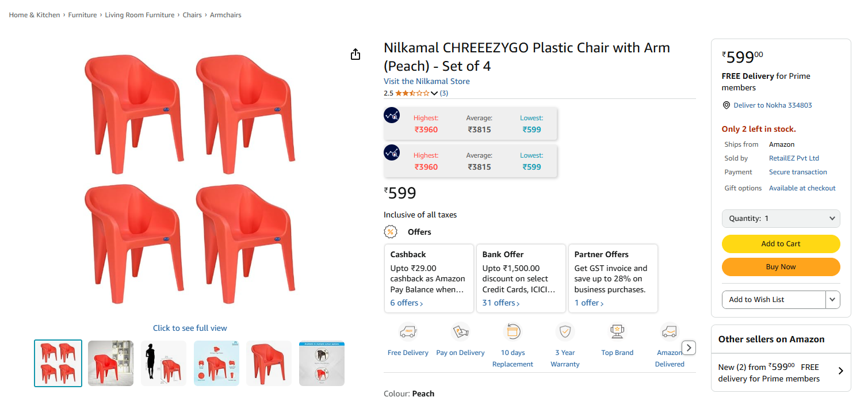Click the 10 days Replacement icon
868x401 pixels.
(x=513, y=332)
